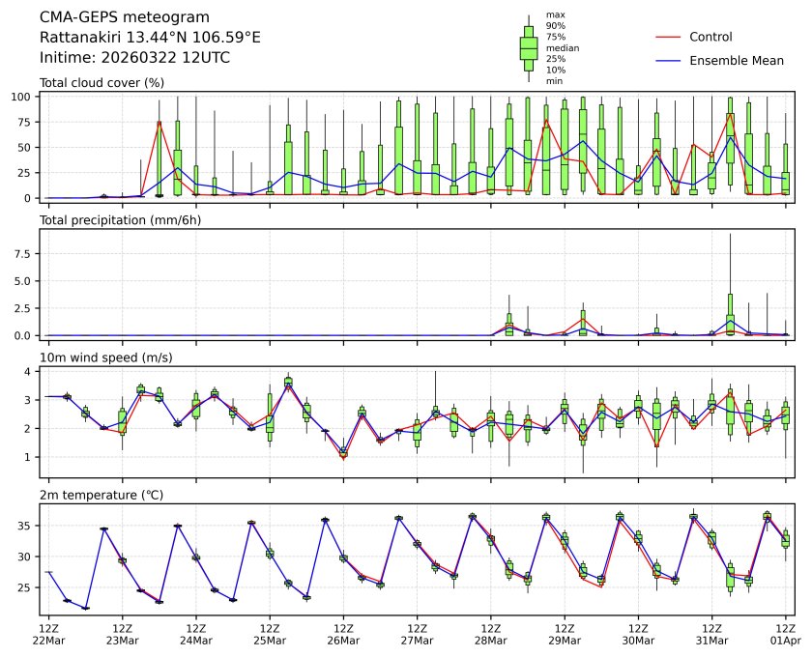
Task: Click the Rattanakiri coordinates subtitle
Action: point(150,37)
